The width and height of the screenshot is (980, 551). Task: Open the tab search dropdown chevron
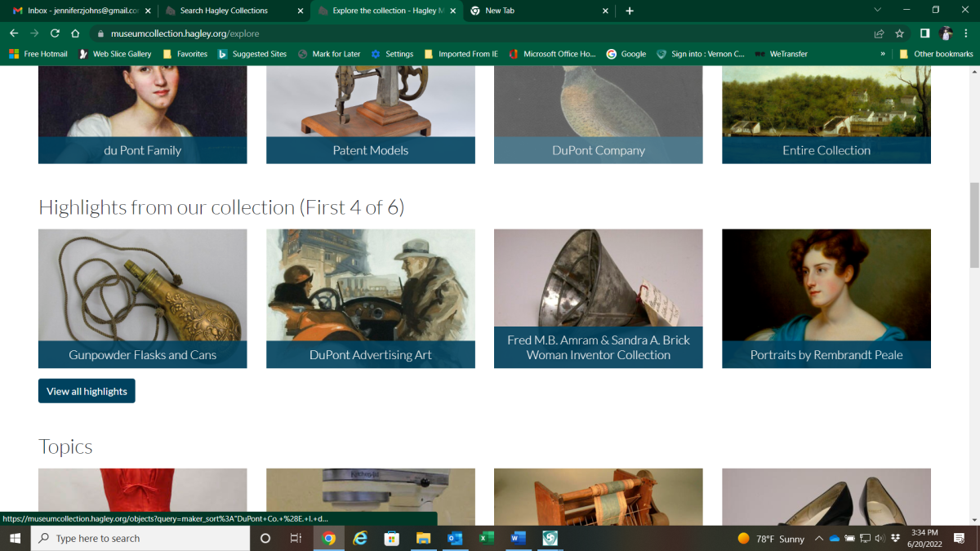(x=878, y=11)
